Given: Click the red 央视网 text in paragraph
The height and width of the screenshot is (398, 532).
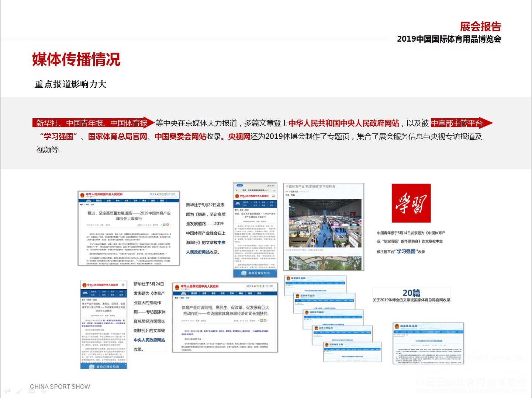Looking at the screenshot, I should click(239, 136).
